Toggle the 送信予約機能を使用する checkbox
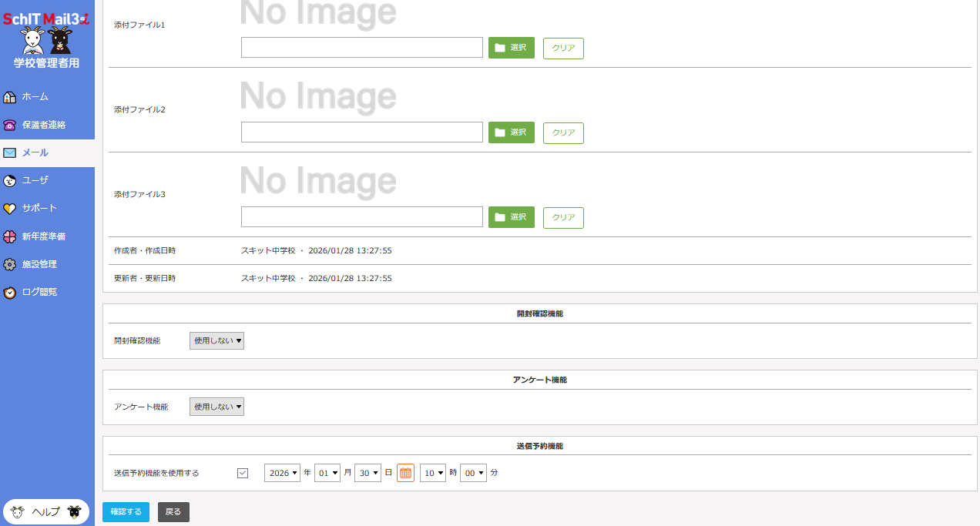 (x=243, y=473)
